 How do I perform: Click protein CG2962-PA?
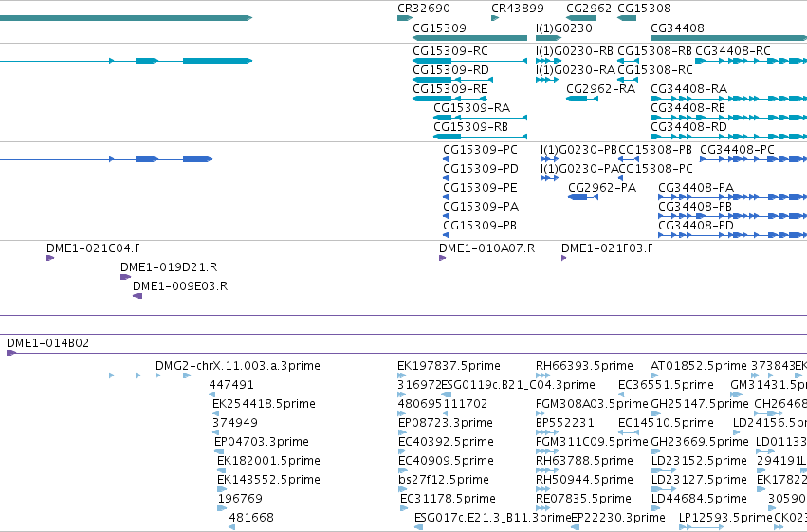tap(583, 197)
